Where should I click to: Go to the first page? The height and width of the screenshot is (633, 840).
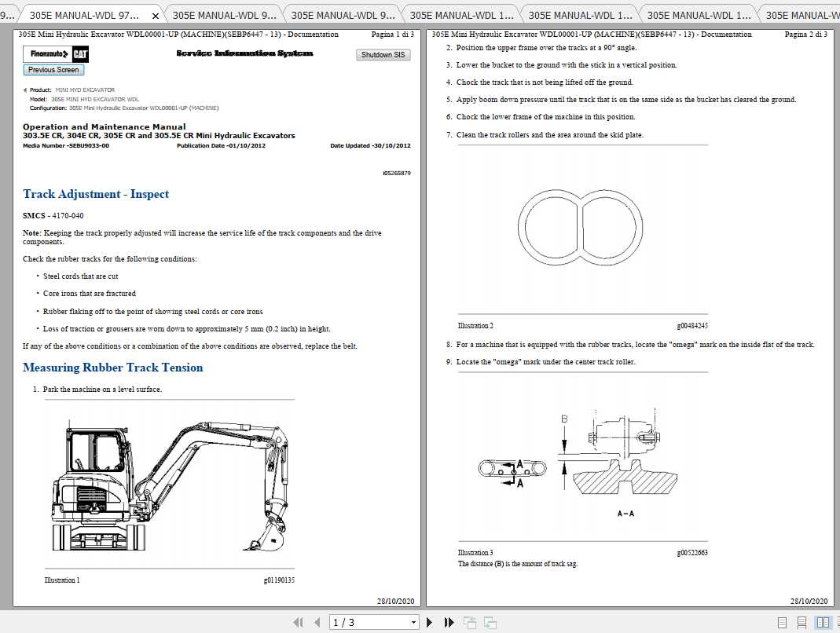coord(299,622)
